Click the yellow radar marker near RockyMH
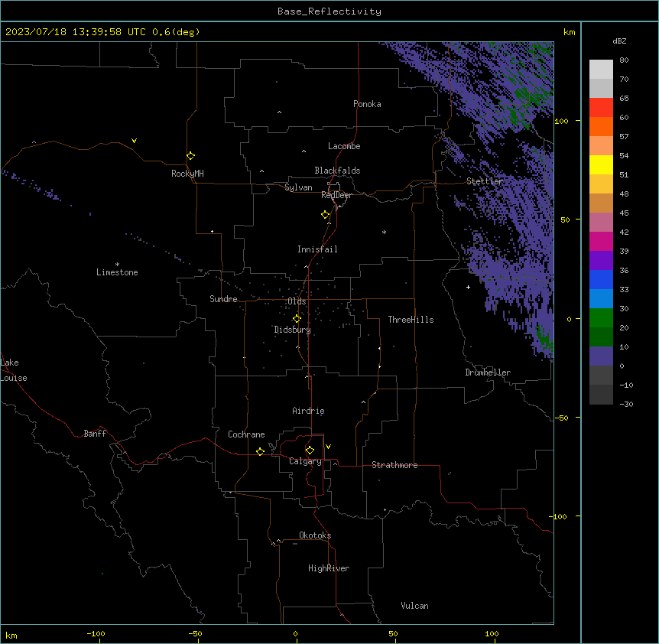This screenshot has width=659, height=644. (190, 156)
